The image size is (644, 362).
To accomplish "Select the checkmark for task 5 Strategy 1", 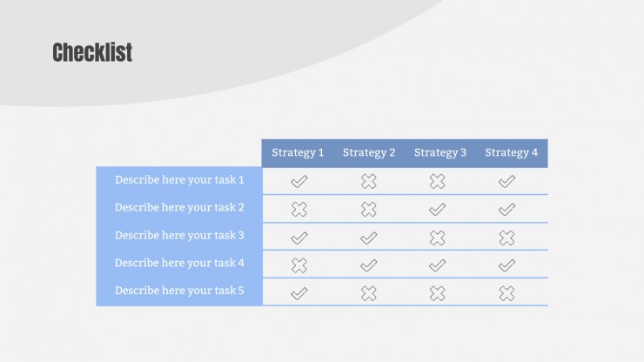I will pos(299,293).
